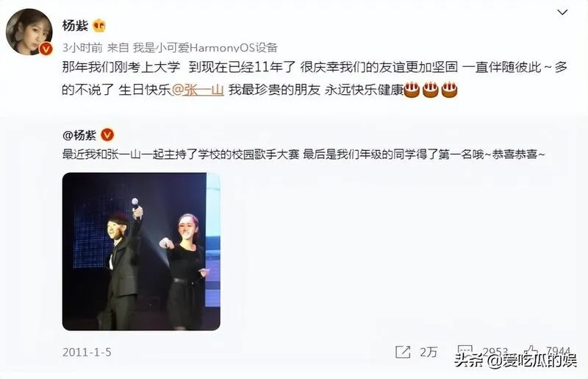Image resolution: width=588 pixels, height=379 pixels.
Task: Click the 杨紫 username at top of post
Action: 75,26
